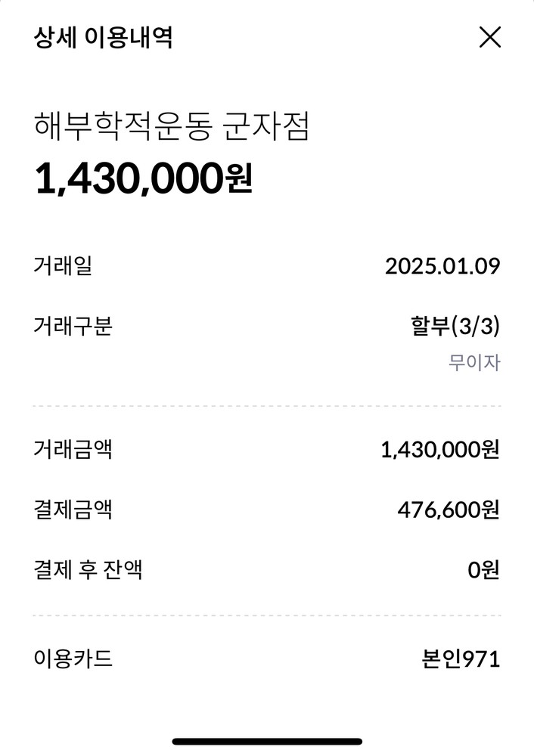Select the date 2025.01.09
This screenshot has width=534, height=756.
(442, 266)
